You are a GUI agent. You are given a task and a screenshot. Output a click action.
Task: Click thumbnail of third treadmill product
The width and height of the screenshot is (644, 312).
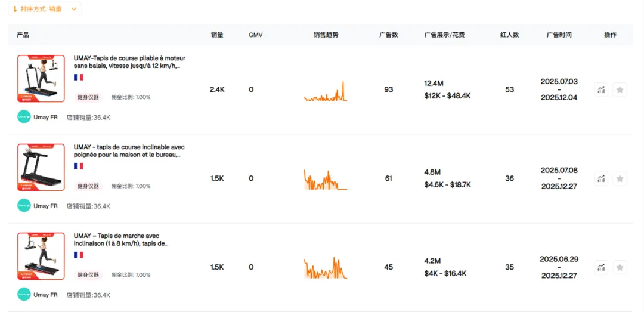(x=41, y=256)
